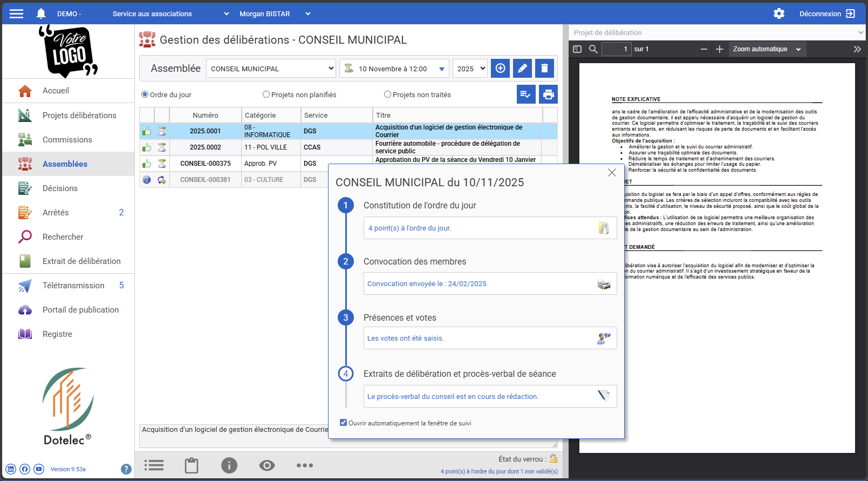Image resolution: width=868 pixels, height=481 pixels.
Task: Expand the 2025 year dropdown
Action: [x=470, y=69]
